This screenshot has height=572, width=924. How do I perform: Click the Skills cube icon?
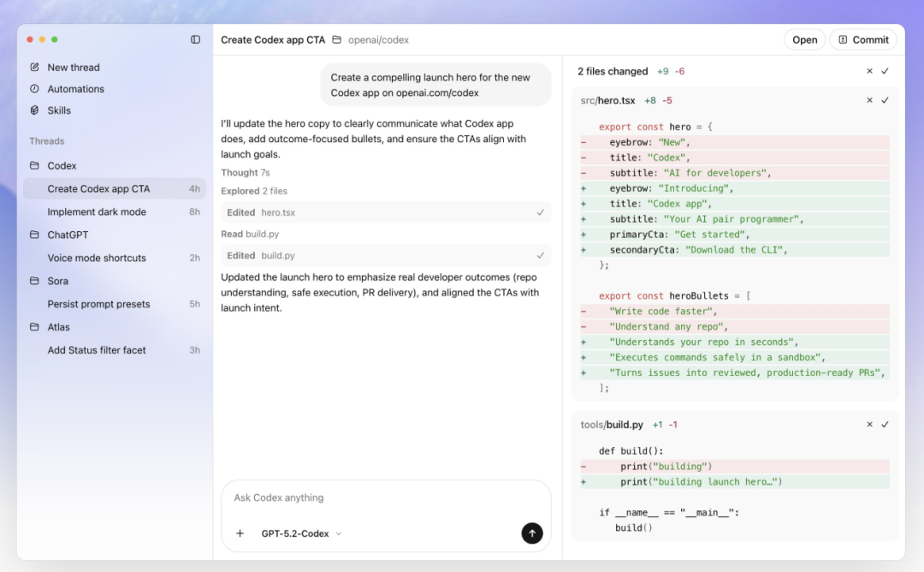coord(35,110)
